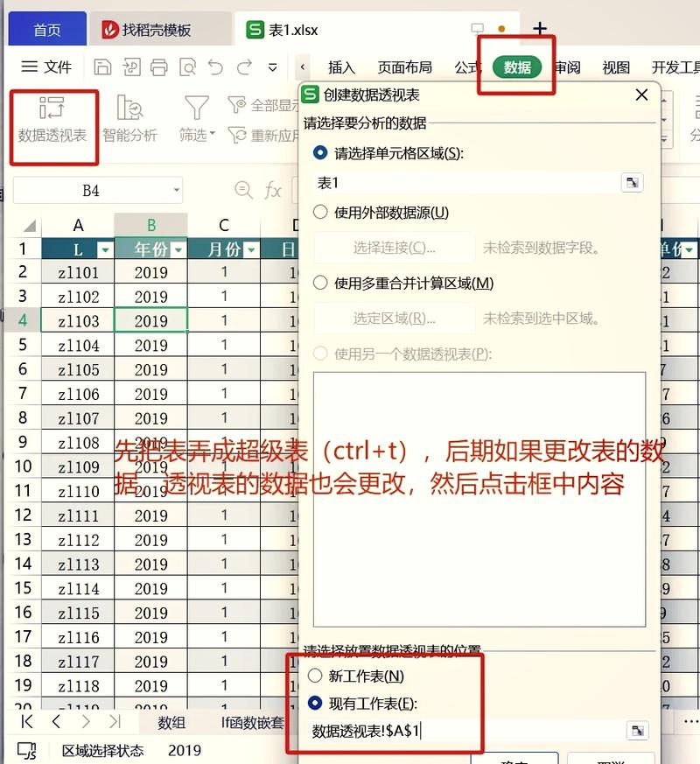Click cell containing zl113

(x=78, y=564)
